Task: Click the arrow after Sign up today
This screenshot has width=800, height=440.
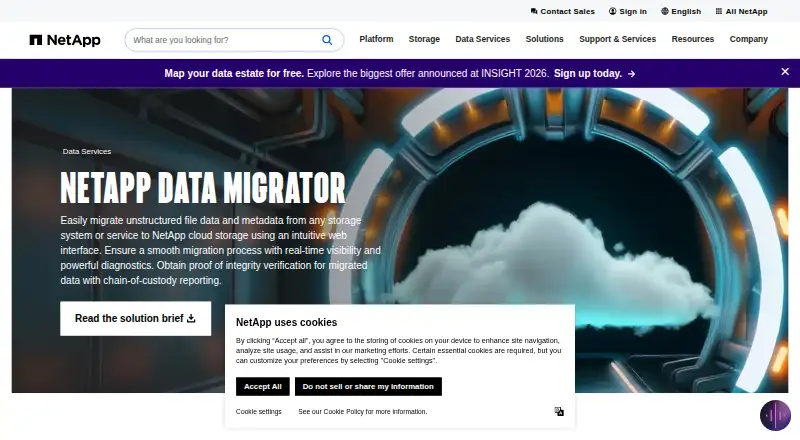Action: [x=632, y=74]
